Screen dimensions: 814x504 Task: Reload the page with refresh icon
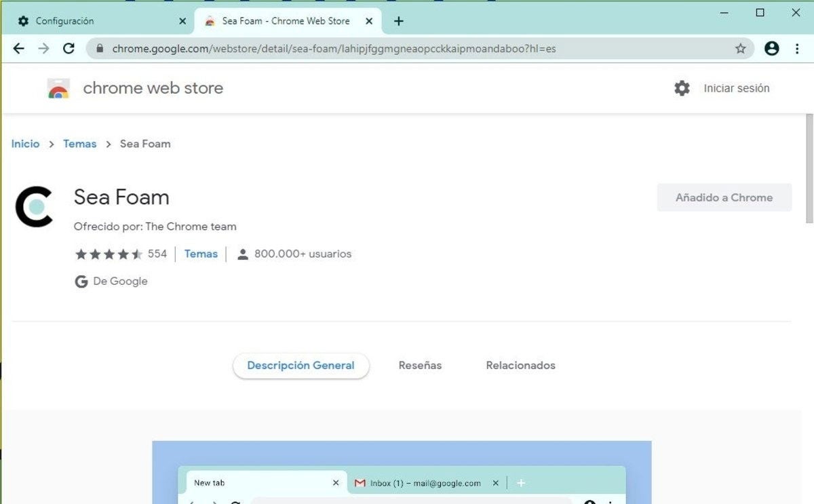coord(69,48)
